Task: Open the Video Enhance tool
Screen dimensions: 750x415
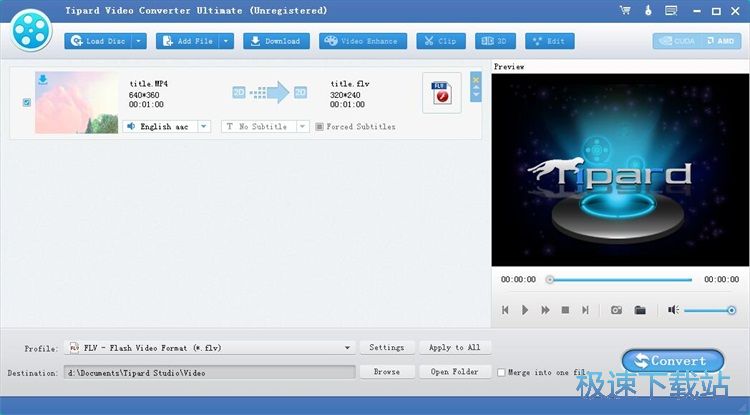Action: coord(363,41)
